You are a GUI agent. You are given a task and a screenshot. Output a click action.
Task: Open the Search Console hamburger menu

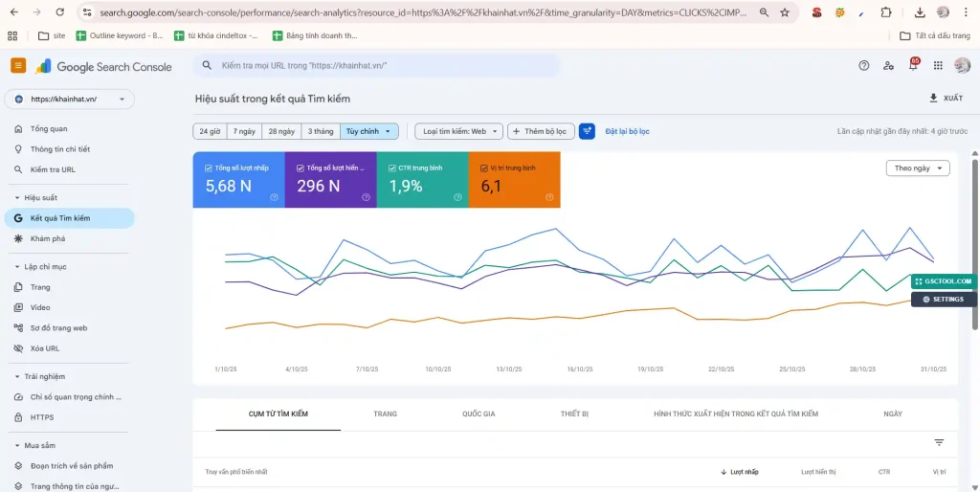click(x=18, y=66)
